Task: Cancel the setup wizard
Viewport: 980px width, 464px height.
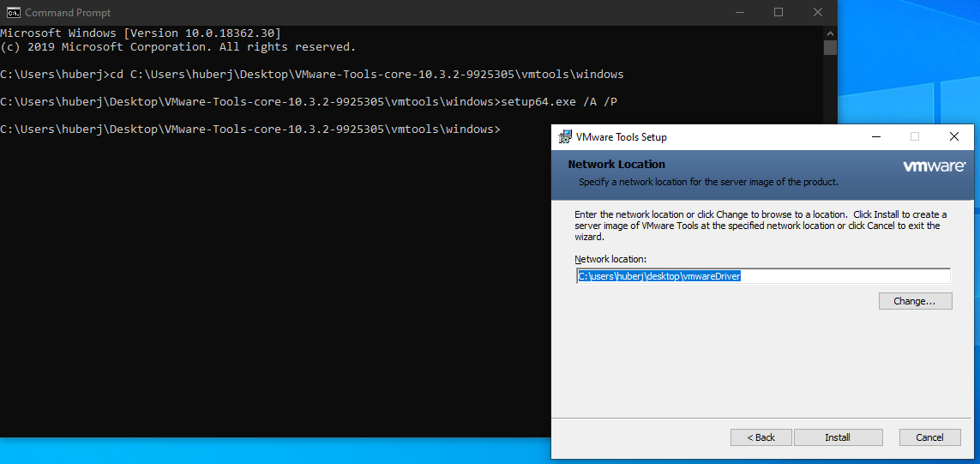Action: [929, 437]
